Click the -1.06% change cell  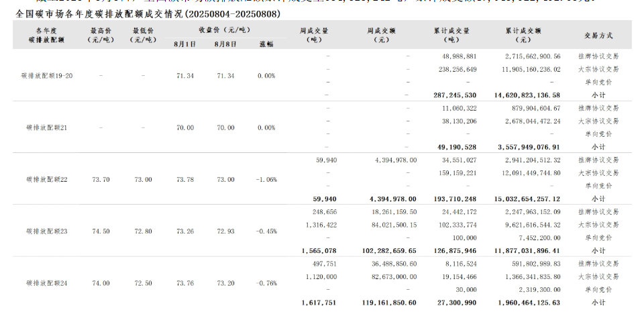coord(266,180)
